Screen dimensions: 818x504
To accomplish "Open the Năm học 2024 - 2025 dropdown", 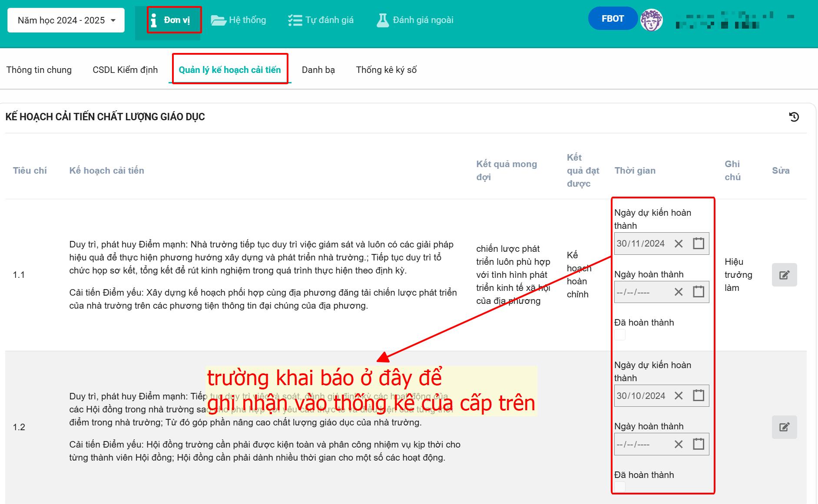I will tap(66, 20).
